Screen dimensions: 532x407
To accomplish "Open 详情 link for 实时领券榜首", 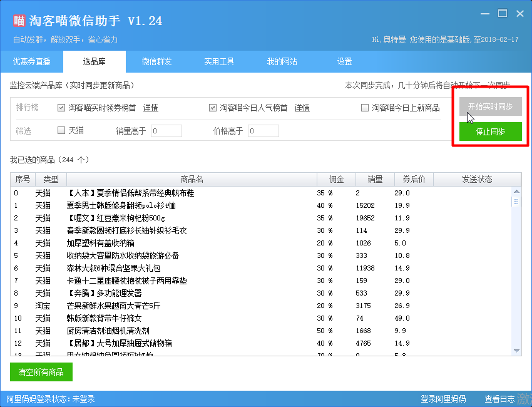I will [x=151, y=108].
